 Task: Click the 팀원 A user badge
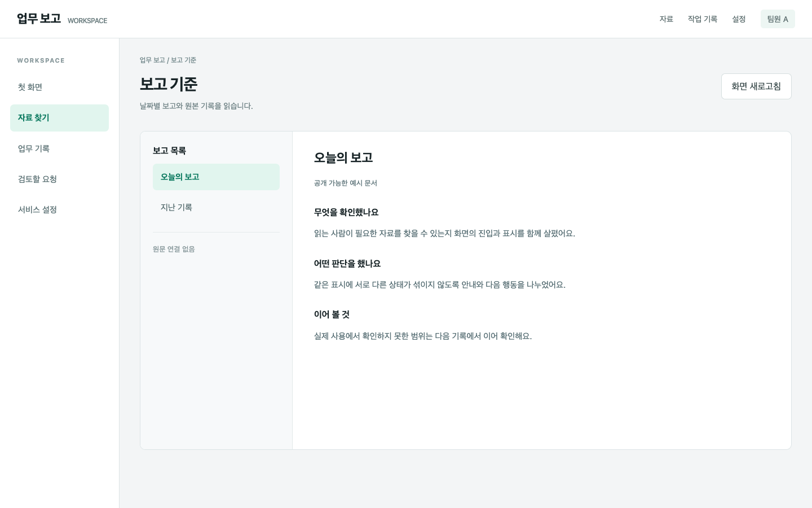[x=778, y=19]
